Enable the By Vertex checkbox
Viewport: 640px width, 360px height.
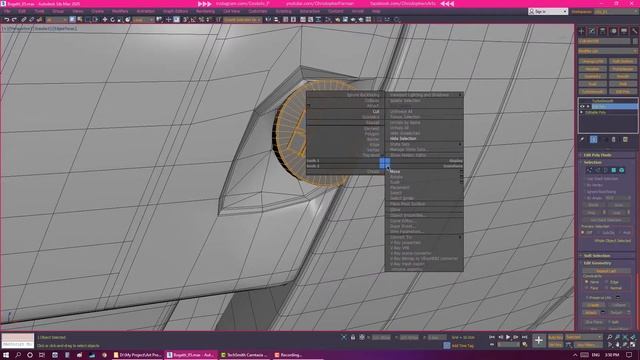pyautogui.click(x=584, y=185)
